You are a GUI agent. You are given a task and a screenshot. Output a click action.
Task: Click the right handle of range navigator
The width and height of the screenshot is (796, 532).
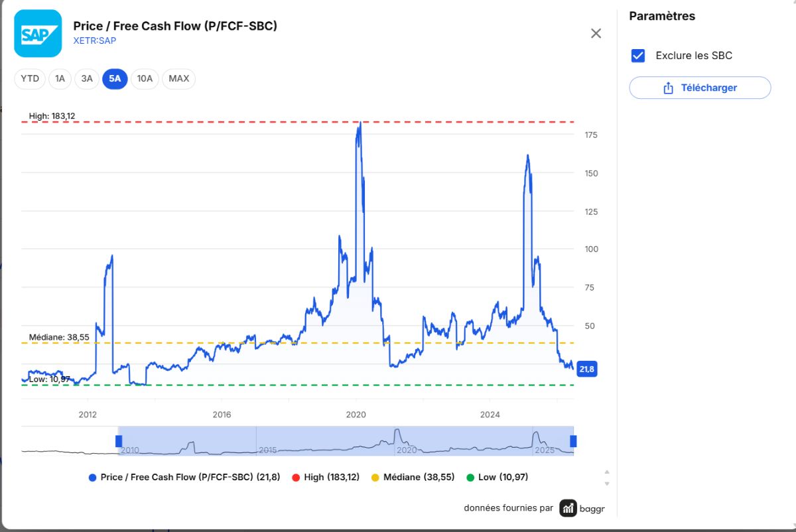[x=574, y=441]
